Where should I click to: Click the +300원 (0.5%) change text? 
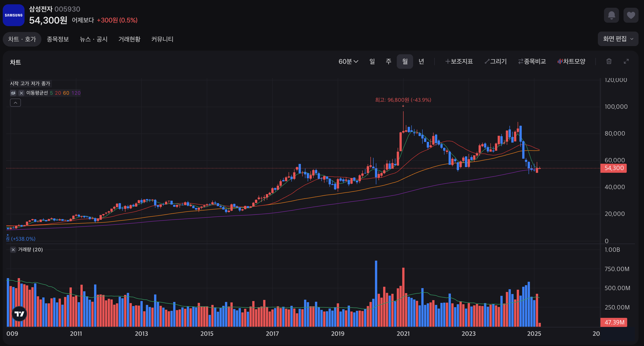[x=117, y=20]
